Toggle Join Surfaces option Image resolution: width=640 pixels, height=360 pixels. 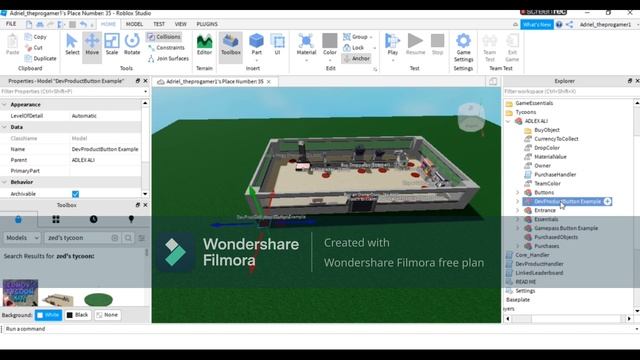point(168,58)
